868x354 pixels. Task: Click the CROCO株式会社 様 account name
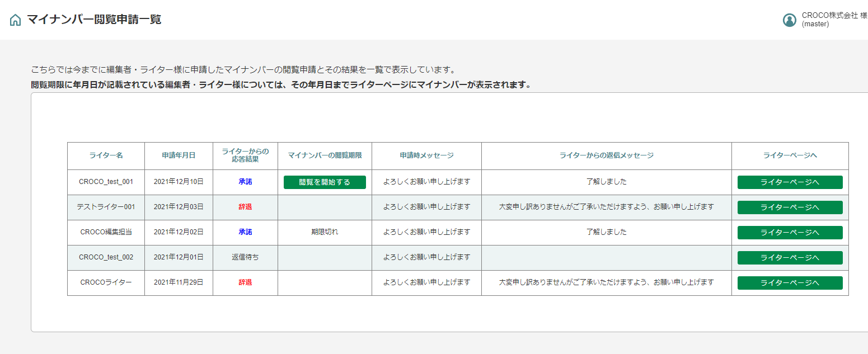pyautogui.click(x=834, y=16)
